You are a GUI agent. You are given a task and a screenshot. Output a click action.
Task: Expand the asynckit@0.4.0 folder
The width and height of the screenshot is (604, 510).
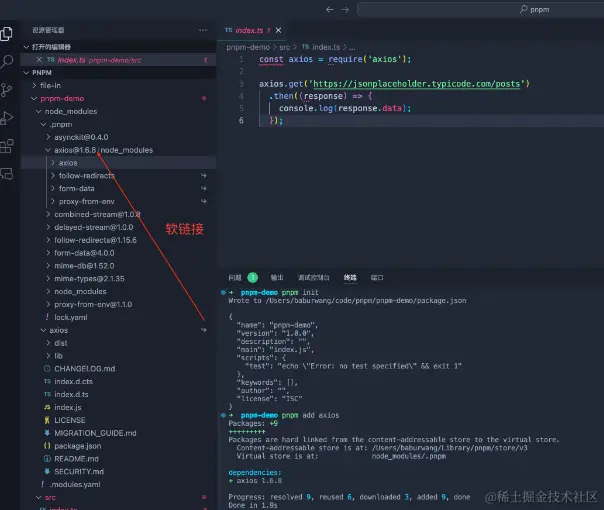click(x=118, y=137)
